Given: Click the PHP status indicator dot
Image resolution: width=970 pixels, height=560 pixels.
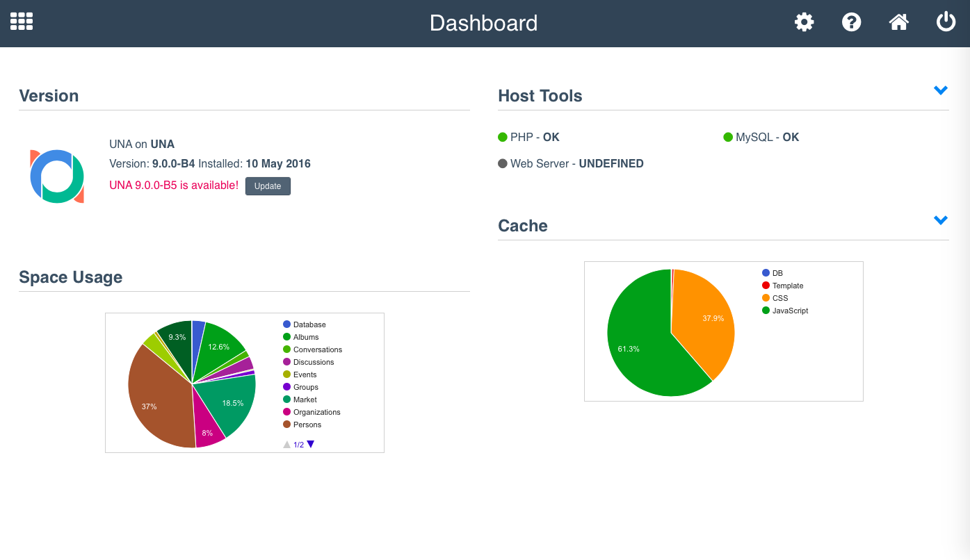Looking at the screenshot, I should coord(502,137).
